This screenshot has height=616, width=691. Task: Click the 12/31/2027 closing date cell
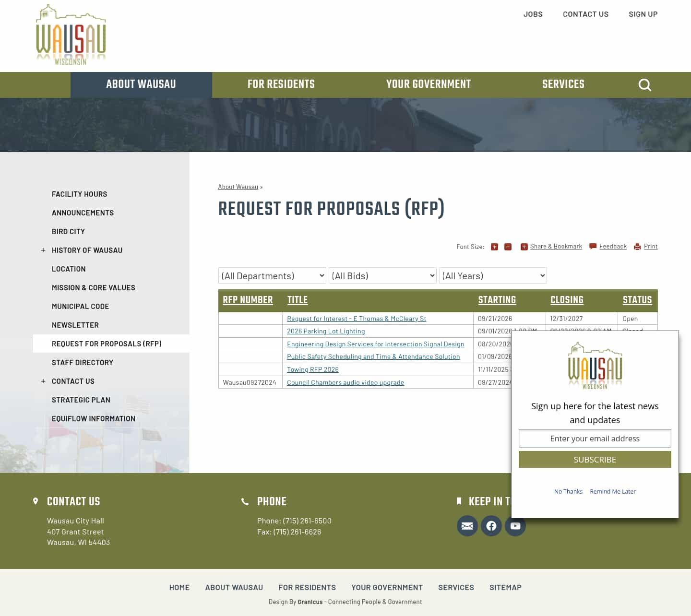tap(582, 319)
